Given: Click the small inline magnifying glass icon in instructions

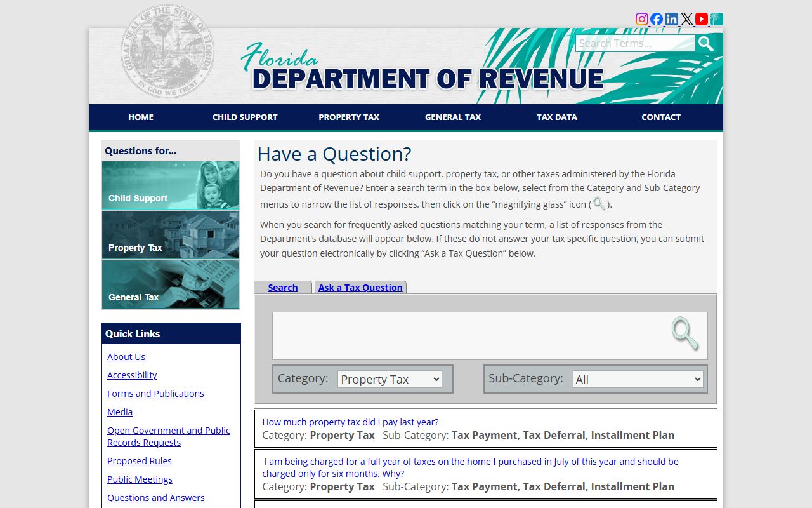Looking at the screenshot, I should pyautogui.click(x=599, y=204).
